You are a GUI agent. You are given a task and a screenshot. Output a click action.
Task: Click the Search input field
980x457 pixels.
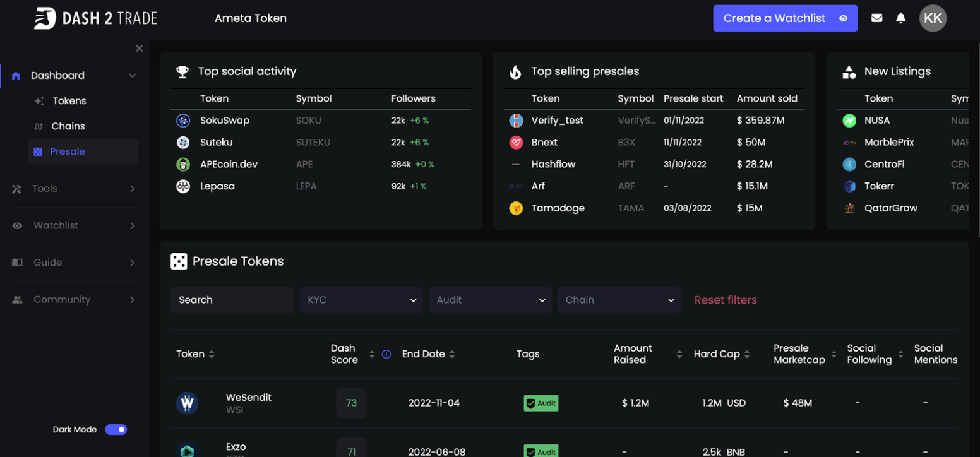tap(232, 300)
